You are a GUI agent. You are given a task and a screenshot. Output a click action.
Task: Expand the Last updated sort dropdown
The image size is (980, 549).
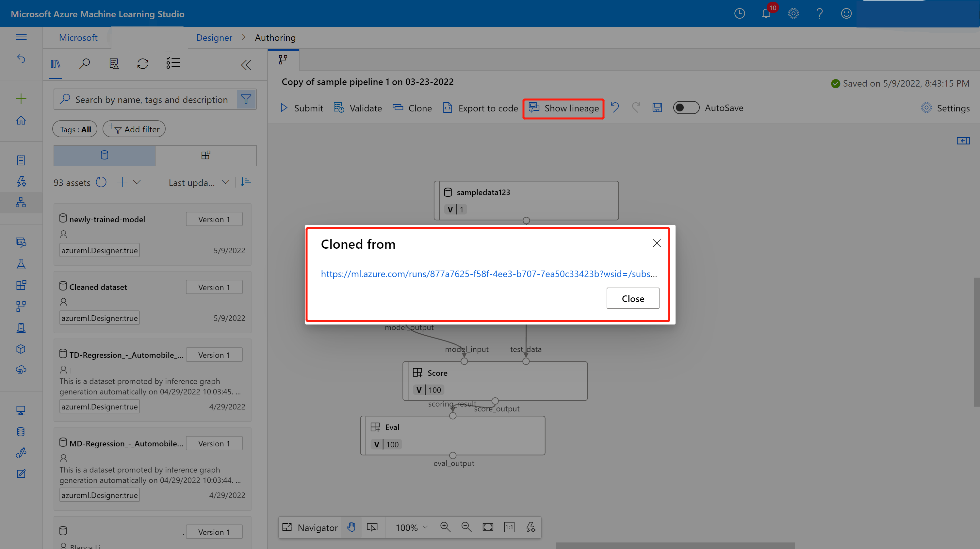[x=199, y=183]
